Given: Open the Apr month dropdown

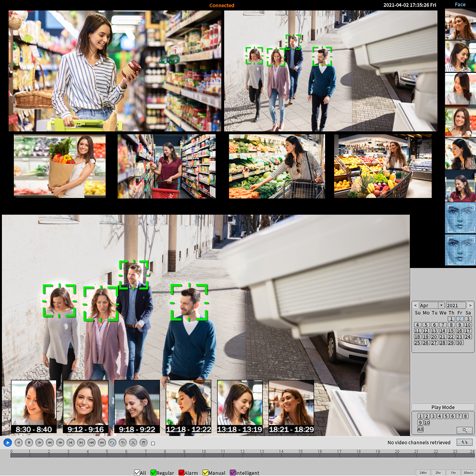Looking at the screenshot, I should point(441,306).
